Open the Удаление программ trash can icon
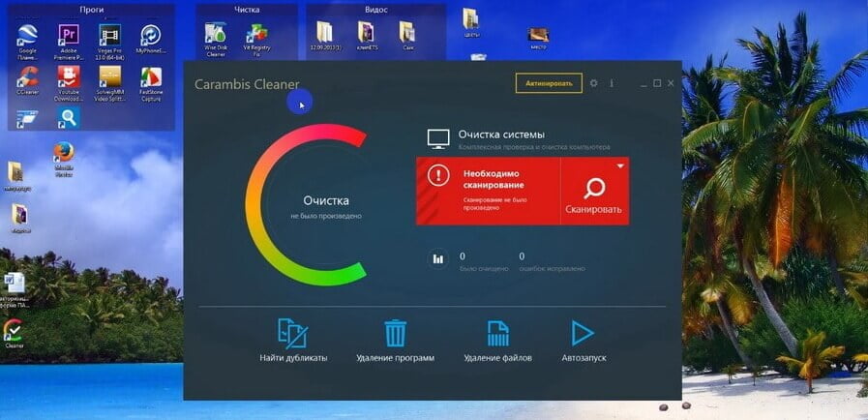The height and width of the screenshot is (420, 868). click(395, 334)
